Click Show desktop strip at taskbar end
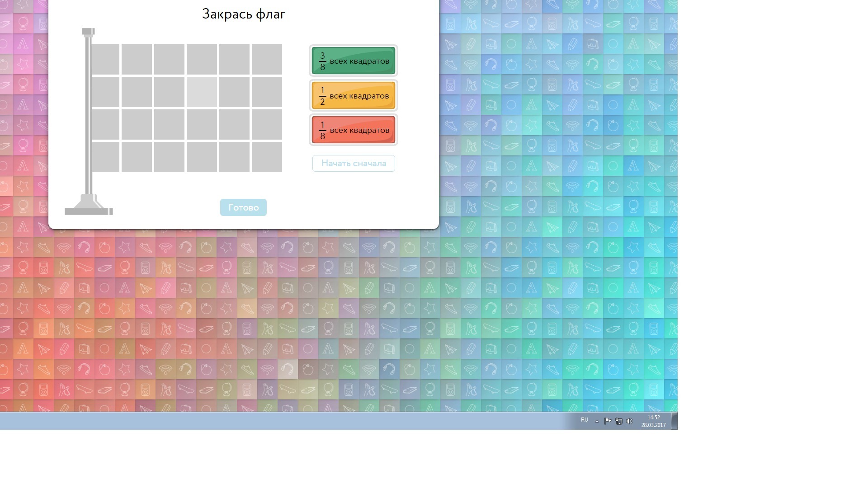Image resolution: width=868 pixels, height=488 pixels. (x=674, y=421)
